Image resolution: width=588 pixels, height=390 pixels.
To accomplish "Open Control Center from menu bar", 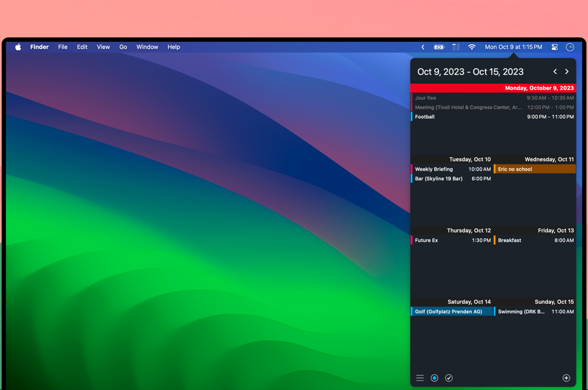I will [555, 47].
